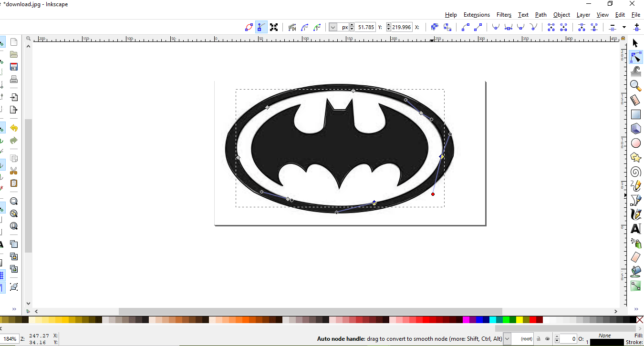The width and height of the screenshot is (644, 346).
Task: Increase the X coordinate stepper
Action: point(352,25)
